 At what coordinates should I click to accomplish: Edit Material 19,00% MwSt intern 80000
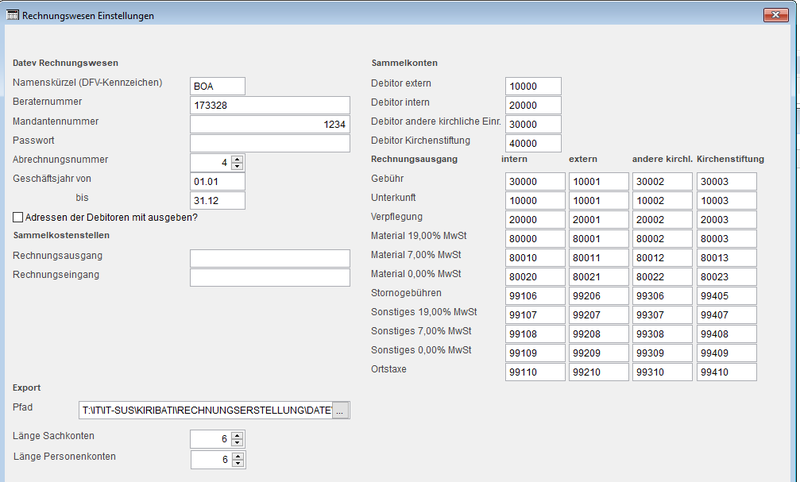(535, 239)
